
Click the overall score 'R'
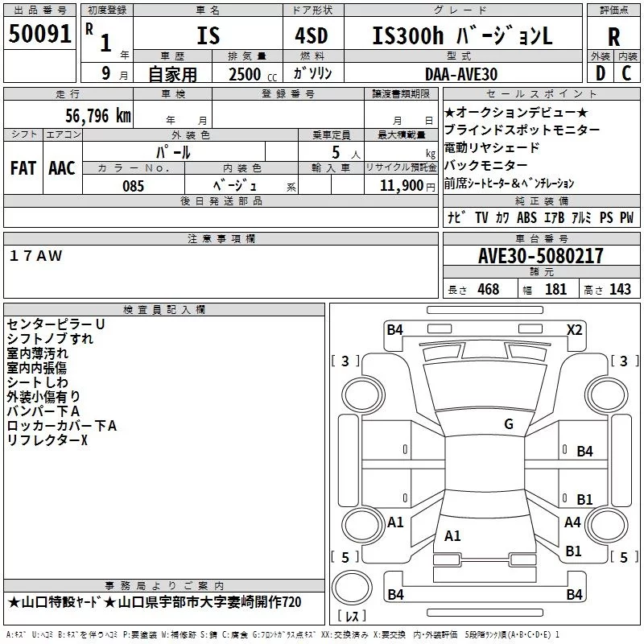(x=613, y=37)
